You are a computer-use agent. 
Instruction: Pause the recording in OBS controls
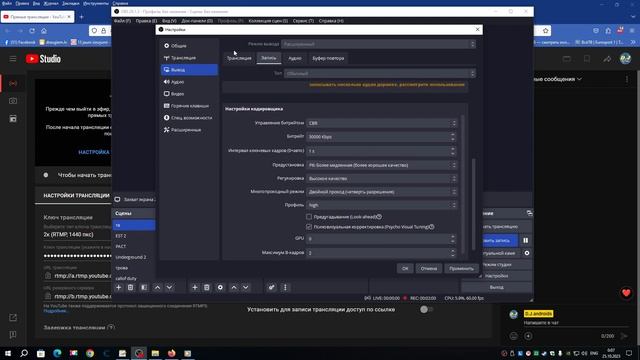[526, 240]
